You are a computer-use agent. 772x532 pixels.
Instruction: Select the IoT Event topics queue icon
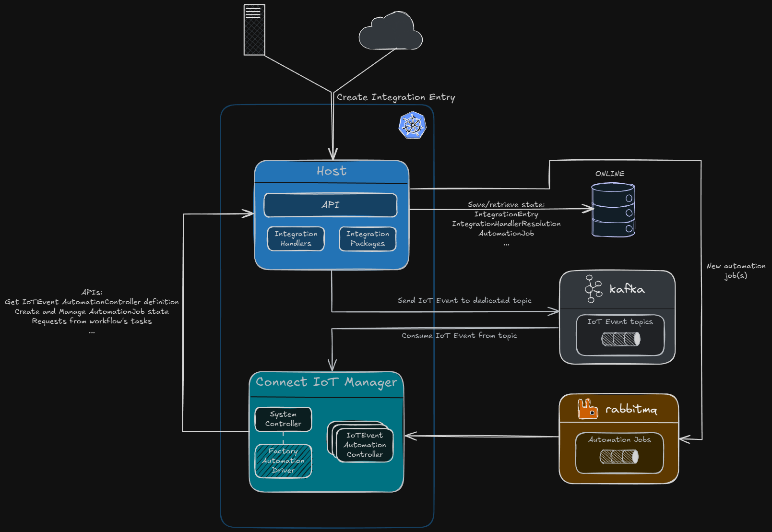coord(621,339)
